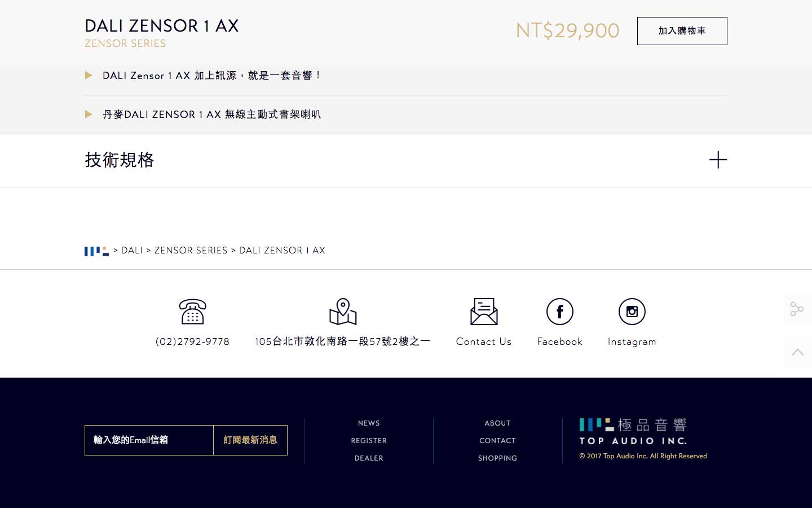
Task: Add product to cart with 加入購物車
Action: click(x=682, y=31)
